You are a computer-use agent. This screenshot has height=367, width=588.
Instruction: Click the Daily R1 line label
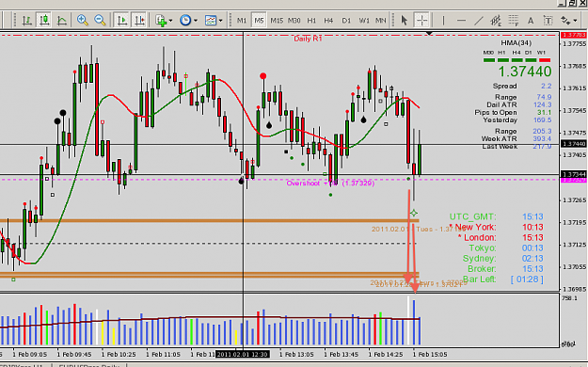[308, 39]
